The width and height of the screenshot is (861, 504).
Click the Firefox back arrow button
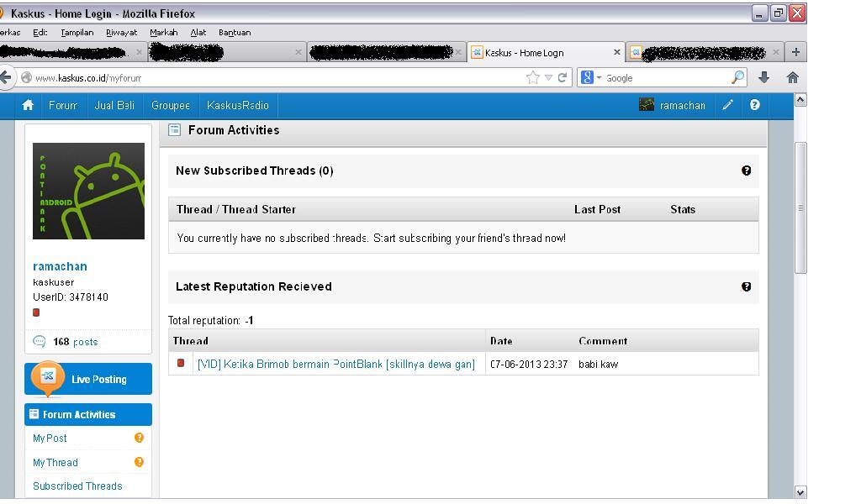(6, 77)
